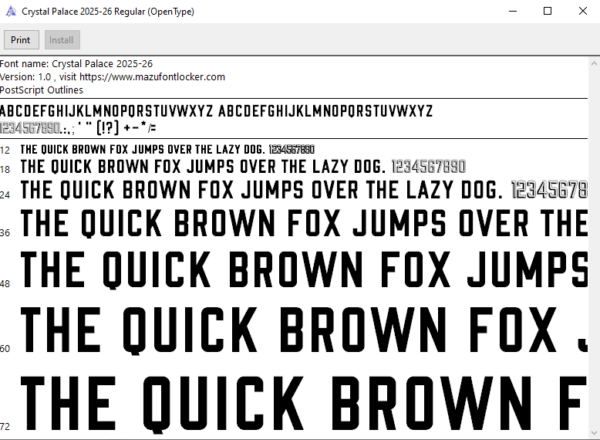Click the 18-point quick brown fox sample line

coord(243,167)
